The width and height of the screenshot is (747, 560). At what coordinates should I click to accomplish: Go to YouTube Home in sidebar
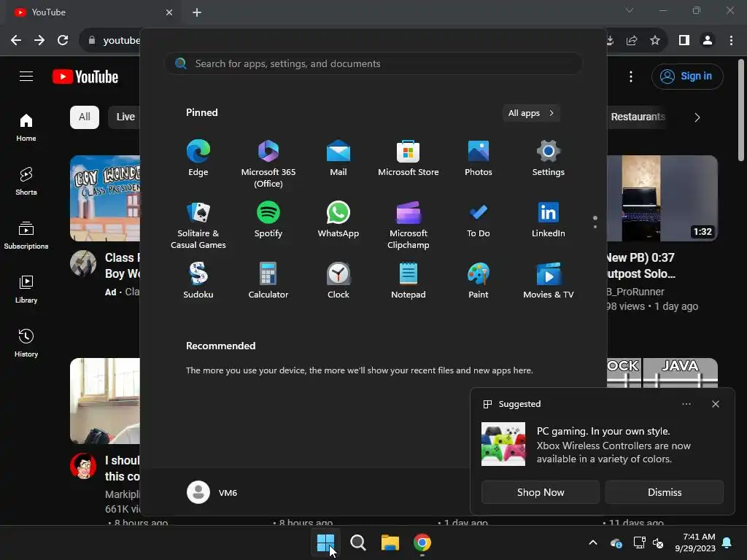26,128
